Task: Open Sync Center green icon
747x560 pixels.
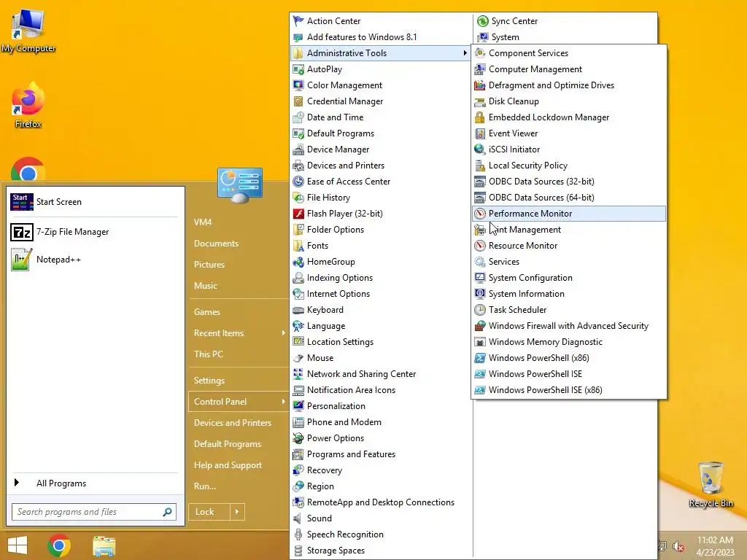Action: (x=483, y=21)
